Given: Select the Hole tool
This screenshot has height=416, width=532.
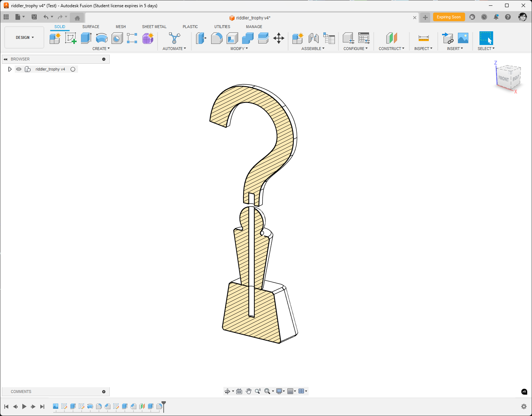Looking at the screenshot, I should pos(117,38).
